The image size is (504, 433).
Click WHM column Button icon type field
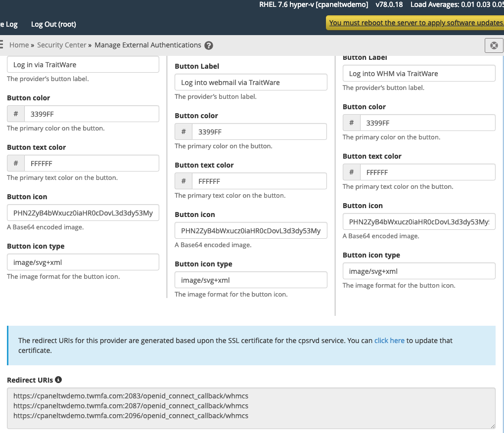tap(419, 271)
